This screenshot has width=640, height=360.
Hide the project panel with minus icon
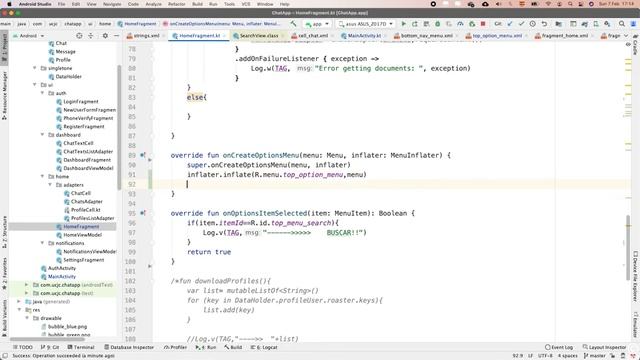[x=116, y=36]
